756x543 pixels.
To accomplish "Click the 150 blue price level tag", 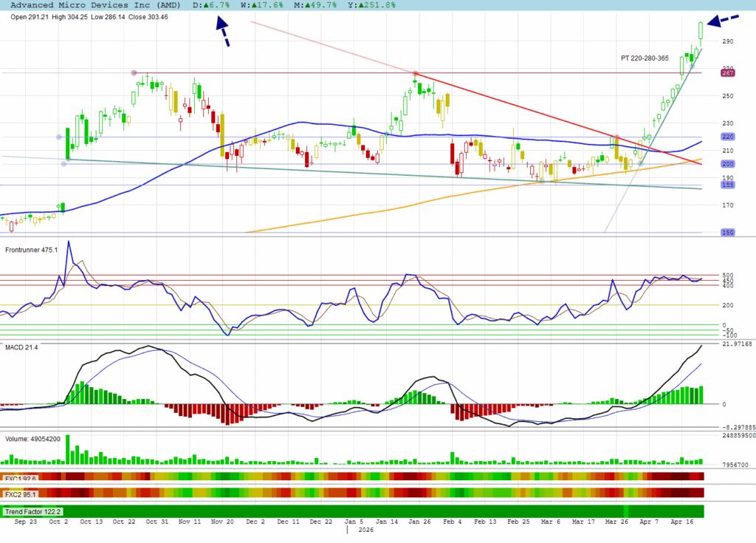I will (727, 232).
